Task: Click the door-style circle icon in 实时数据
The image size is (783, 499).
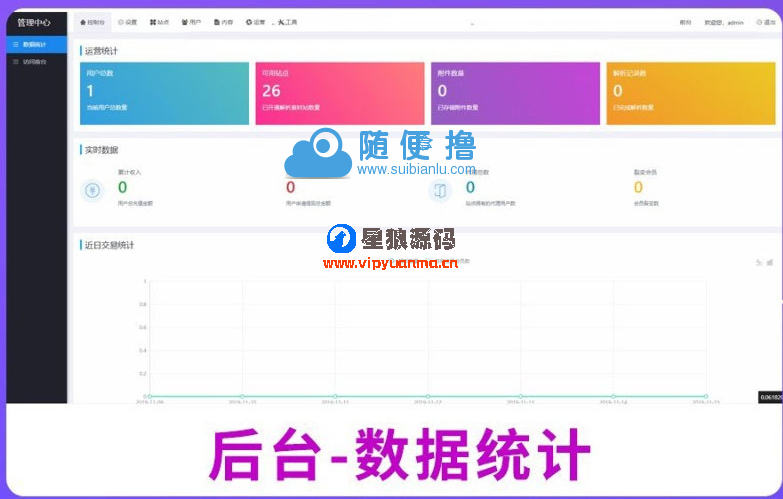Action: 440,190
